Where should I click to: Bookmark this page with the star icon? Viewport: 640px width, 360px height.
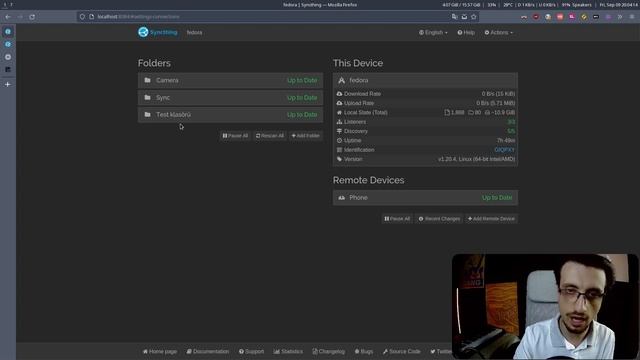(x=474, y=17)
